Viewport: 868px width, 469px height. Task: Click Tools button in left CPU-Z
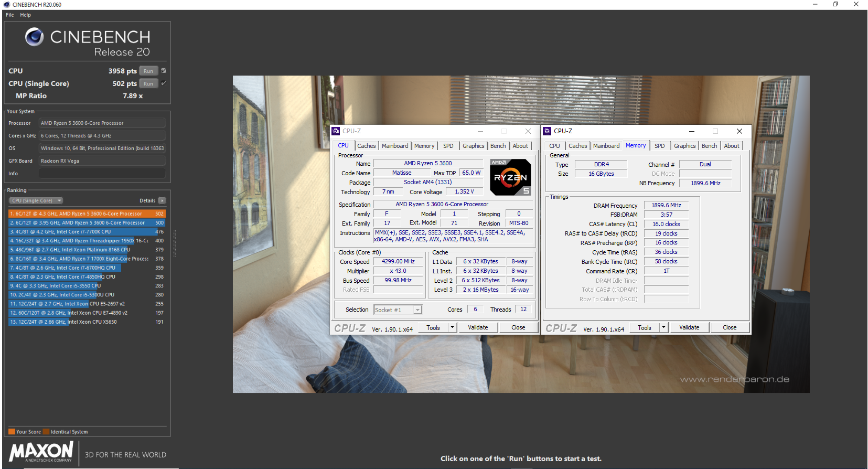click(433, 328)
